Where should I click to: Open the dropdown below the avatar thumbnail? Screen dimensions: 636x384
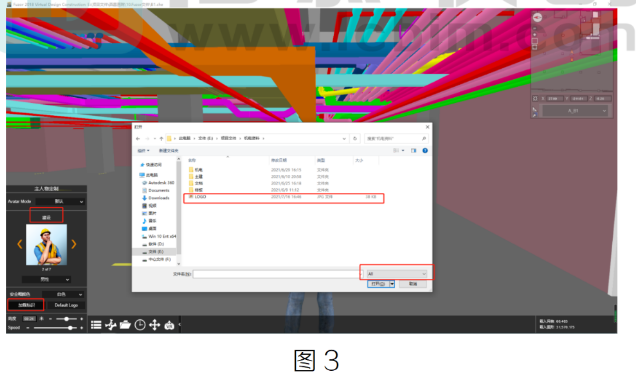[x=46, y=279]
